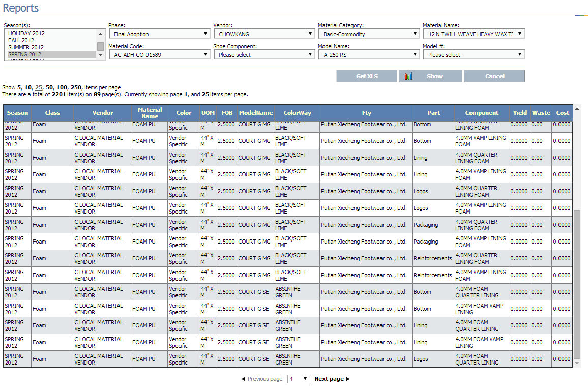This screenshot has height=392, width=588.
Task: Sort by the UOM column header
Action: pos(208,113)
